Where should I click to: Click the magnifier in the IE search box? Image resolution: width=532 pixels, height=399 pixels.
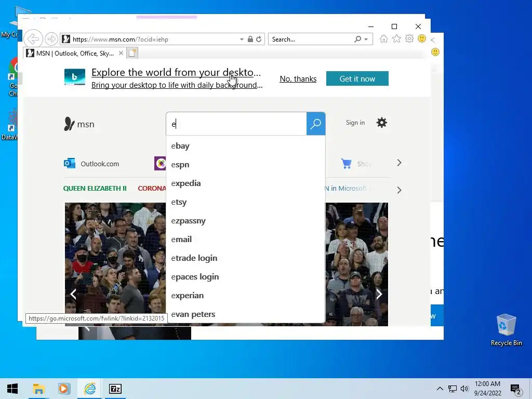point(357,39)
